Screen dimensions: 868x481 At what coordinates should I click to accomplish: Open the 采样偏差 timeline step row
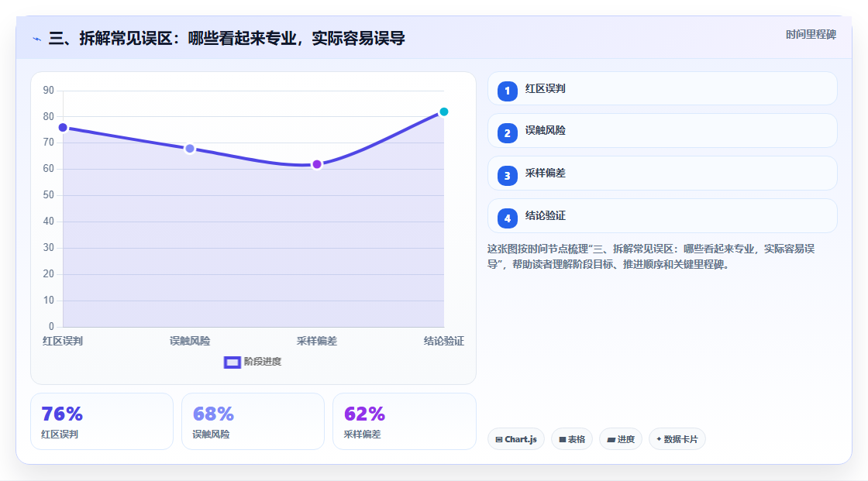(662, 174)
